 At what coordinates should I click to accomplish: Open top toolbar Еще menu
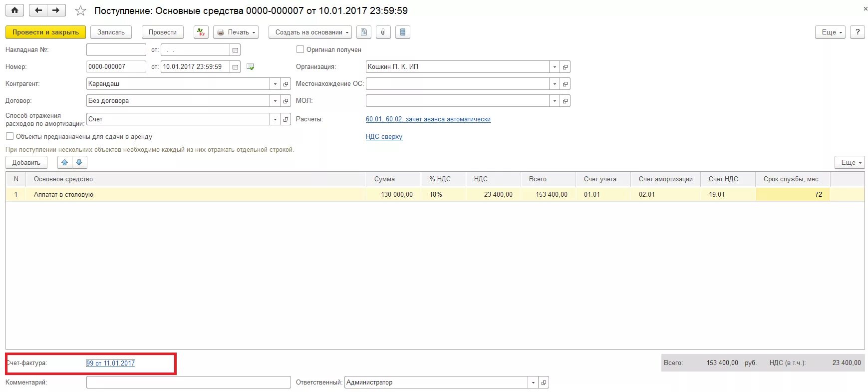830,32
